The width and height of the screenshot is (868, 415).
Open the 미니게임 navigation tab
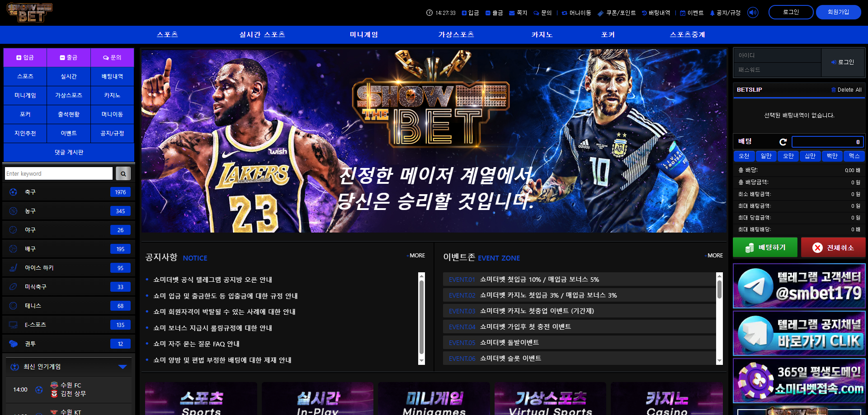click(364, 35)
